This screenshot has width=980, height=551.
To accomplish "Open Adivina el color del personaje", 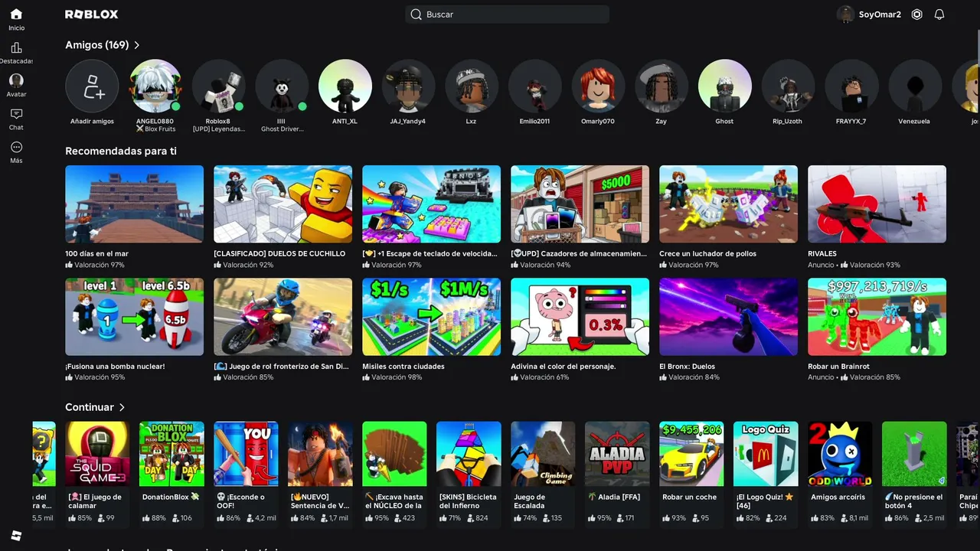I will click(x=580, y=317).
